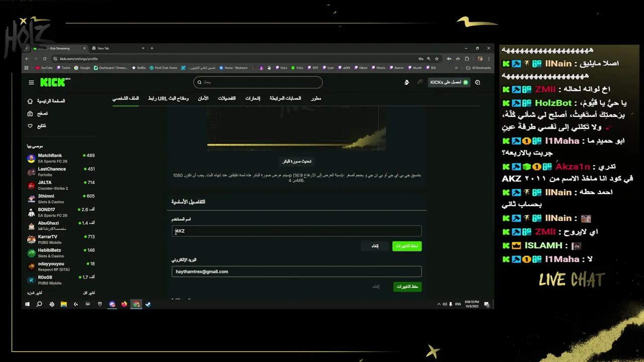
Task: Open Firefox from the taskbar
Action: pyautogui.click(x=124, y=304)
